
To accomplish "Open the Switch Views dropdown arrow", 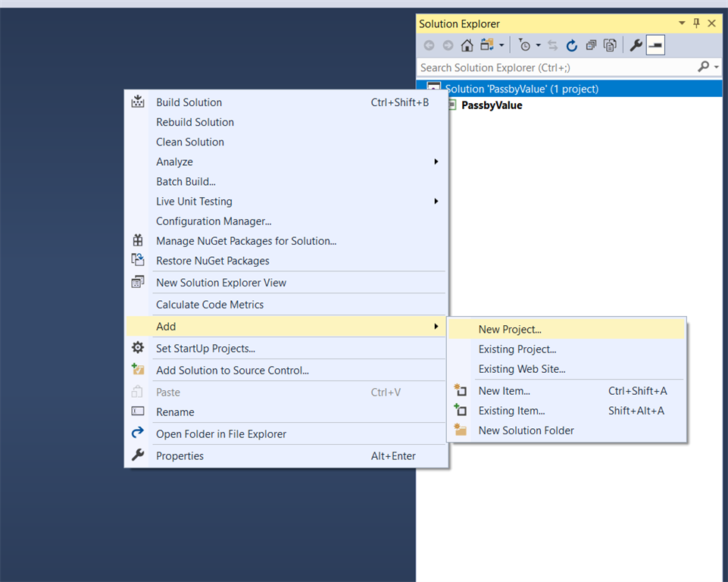I will pyautogui.click(x=501, y=45).
